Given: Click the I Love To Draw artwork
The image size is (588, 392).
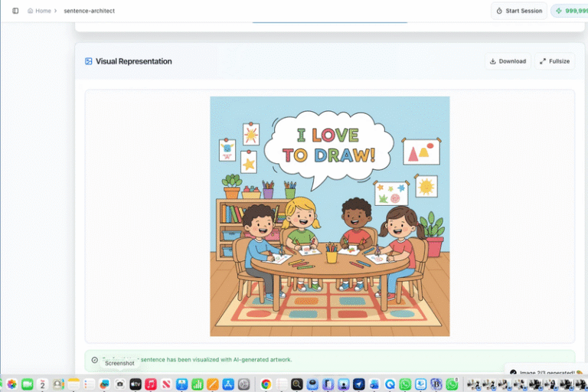Looking at the screenshot, I should coord(330,216).
